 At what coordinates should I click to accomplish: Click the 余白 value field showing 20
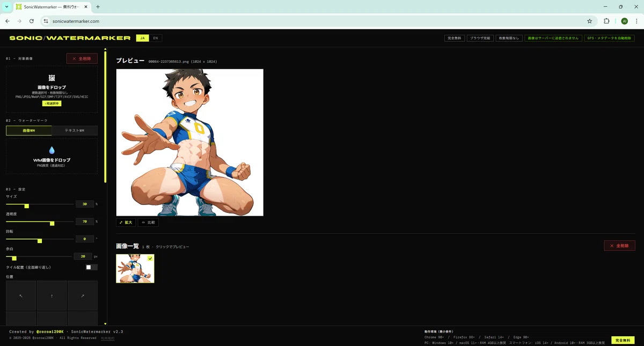click(83, 256)
